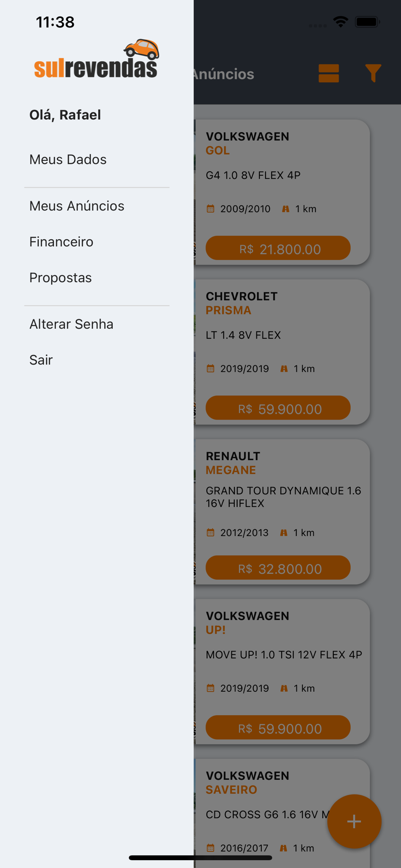Screen dimensions: 401x868
Task: Tap the road mileage icon on the Up! listing
Action: point(284,688)
